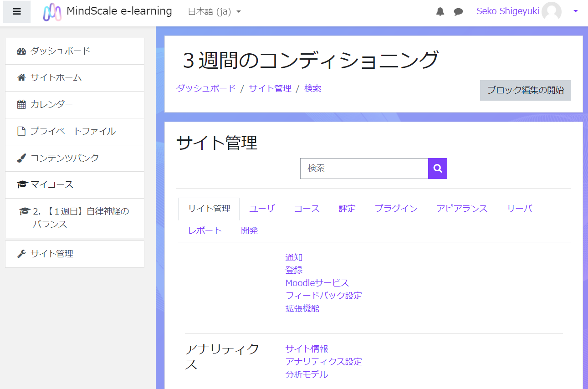This screenshot has width=588, height=389.
Task: Click the ダッシュボード breadcrumb link
Action: [206, 88]
